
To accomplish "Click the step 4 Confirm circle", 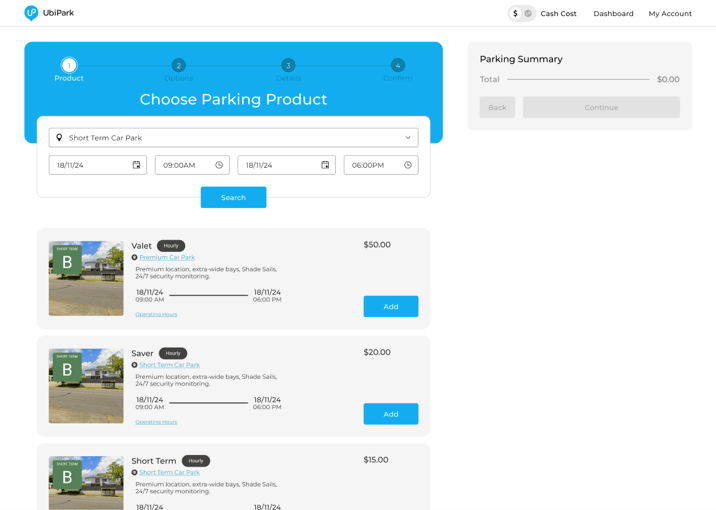I will coord(398,65).
